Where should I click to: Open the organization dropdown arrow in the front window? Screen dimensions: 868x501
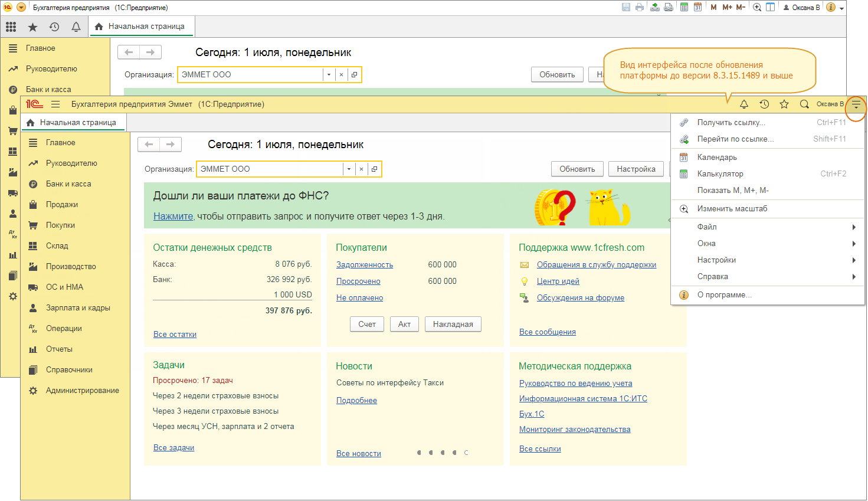[349, 169]
